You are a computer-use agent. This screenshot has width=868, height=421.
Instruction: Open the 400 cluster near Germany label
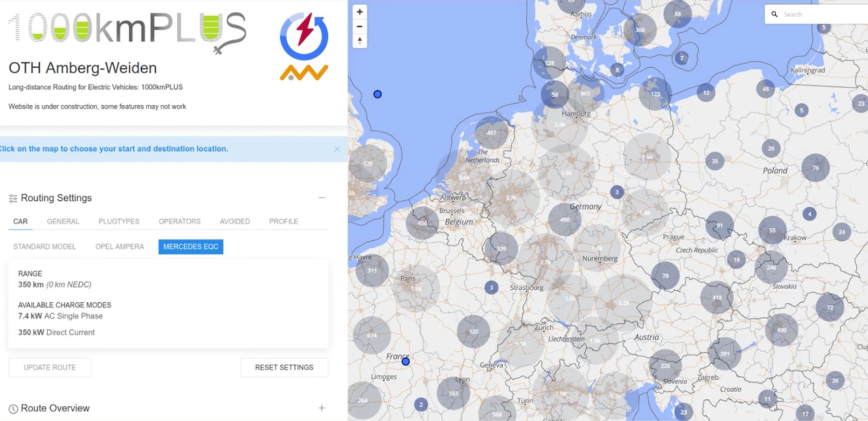pyautogui.click(x=565, y=220)
